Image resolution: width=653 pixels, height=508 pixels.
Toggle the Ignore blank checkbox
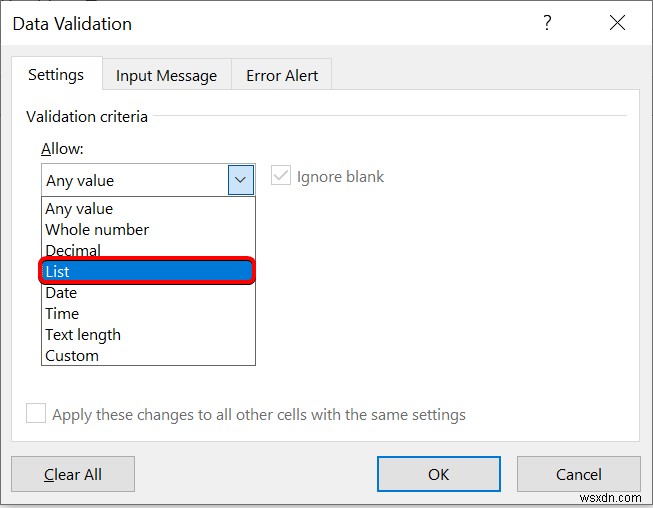[x=281, y=175]
